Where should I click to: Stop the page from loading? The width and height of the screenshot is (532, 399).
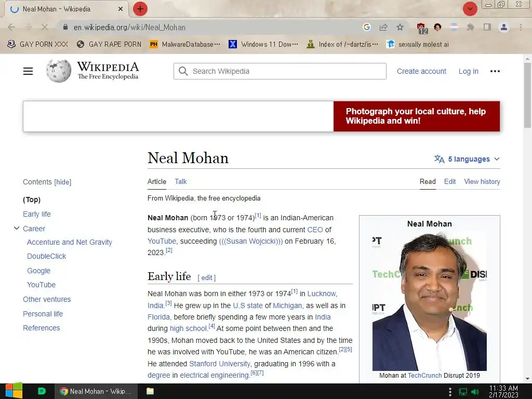(x=45, y=27)
